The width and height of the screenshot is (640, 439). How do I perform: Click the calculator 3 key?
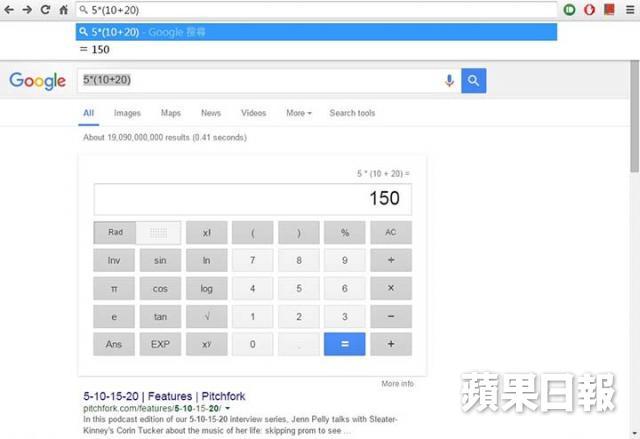345,317
